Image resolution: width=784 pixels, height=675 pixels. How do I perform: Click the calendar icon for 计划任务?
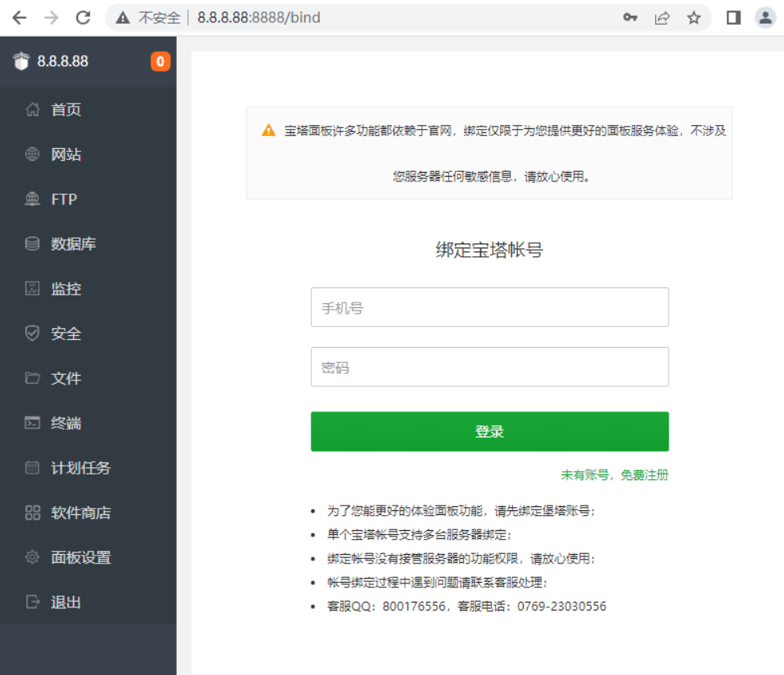click(x=33, y=468)
